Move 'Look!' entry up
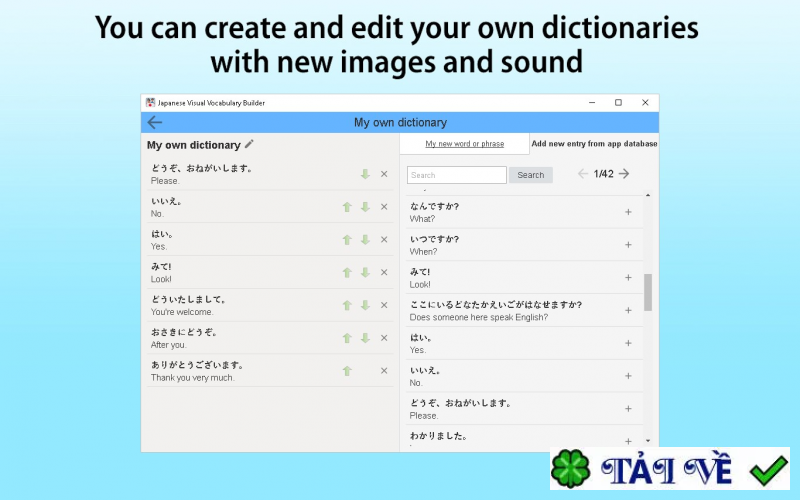 pyautogui.click(x=347, y=272)
